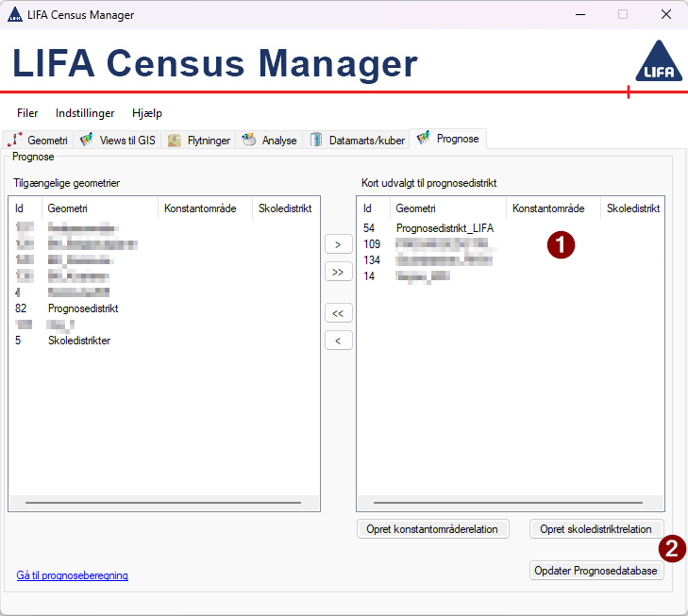Move selected geometry right with > button
Viewport: 688px width, 616px height.
tap(338, 245)
